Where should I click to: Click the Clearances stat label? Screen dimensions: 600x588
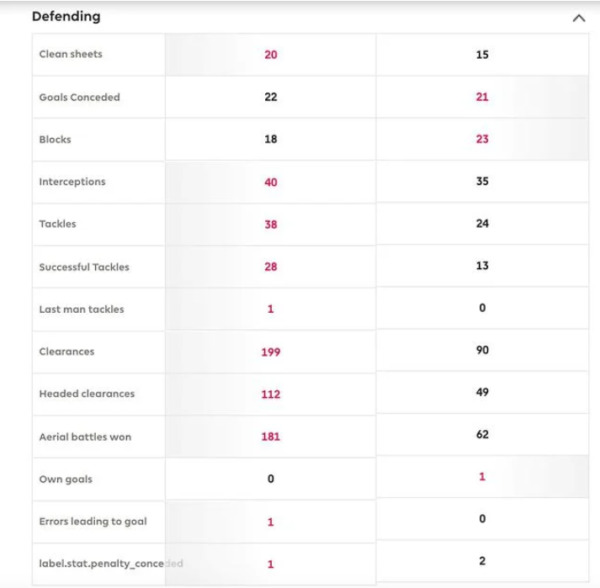[x=66, y=352]
